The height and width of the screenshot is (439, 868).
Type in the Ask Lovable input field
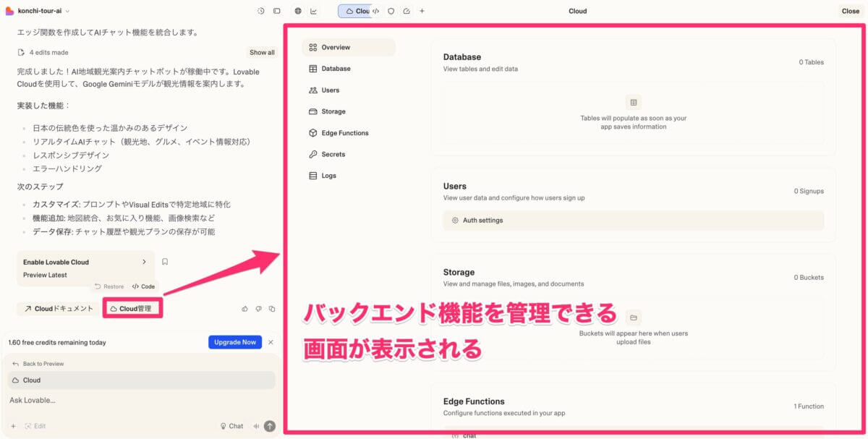(109, 400)
